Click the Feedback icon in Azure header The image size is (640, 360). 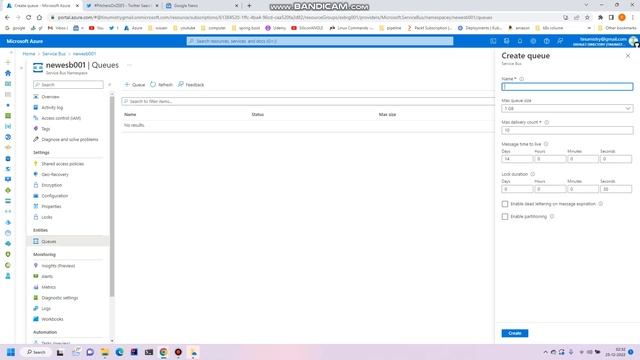[x=560, y=41]
